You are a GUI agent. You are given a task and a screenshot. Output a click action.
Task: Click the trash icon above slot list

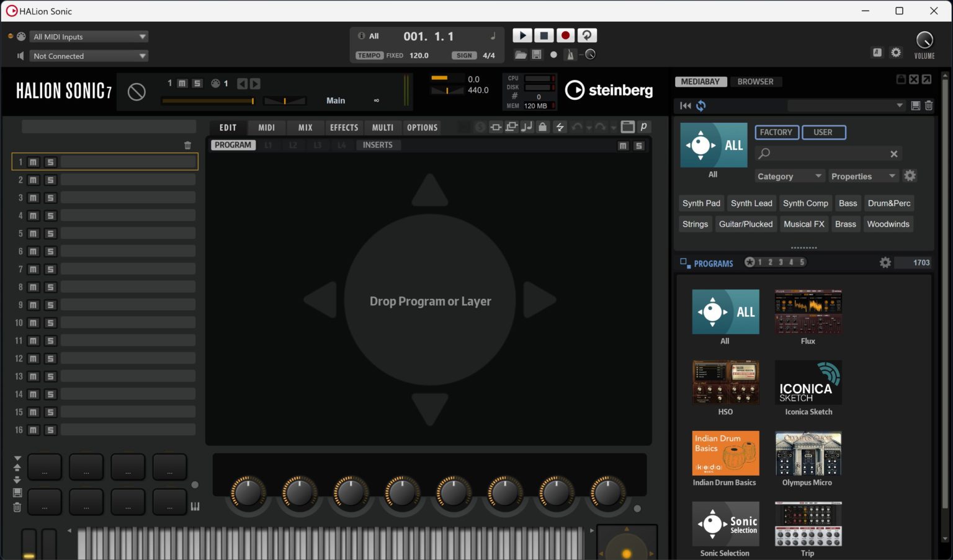click(x=188, y=145)
